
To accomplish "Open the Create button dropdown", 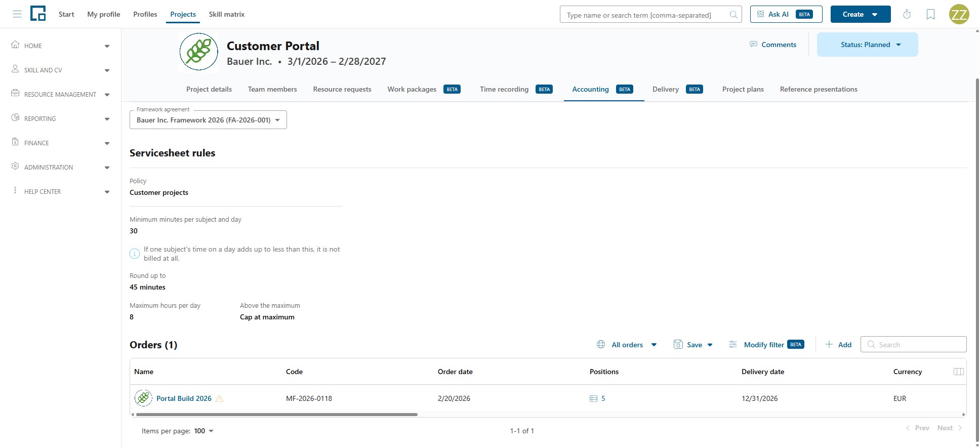I will coord(861,14).
